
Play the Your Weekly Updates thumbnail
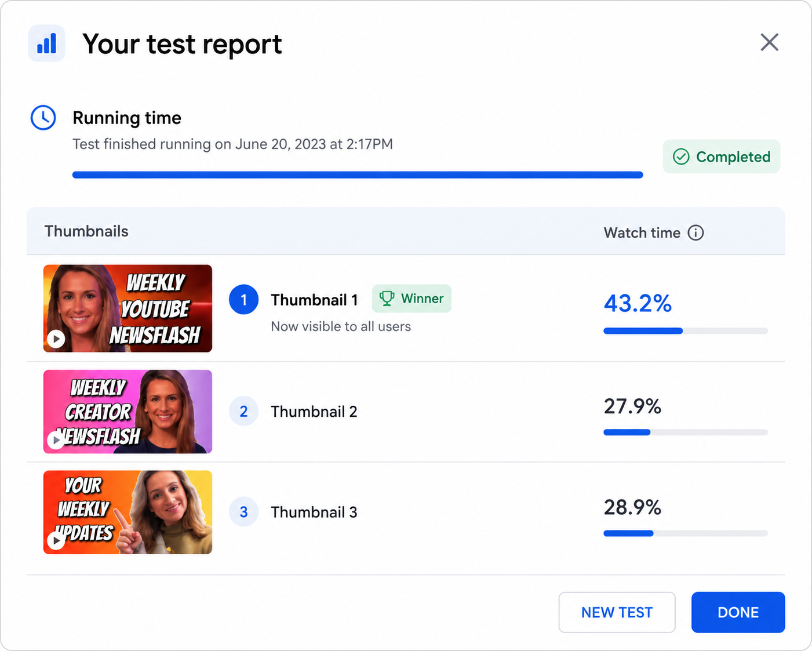coord(56,541)
